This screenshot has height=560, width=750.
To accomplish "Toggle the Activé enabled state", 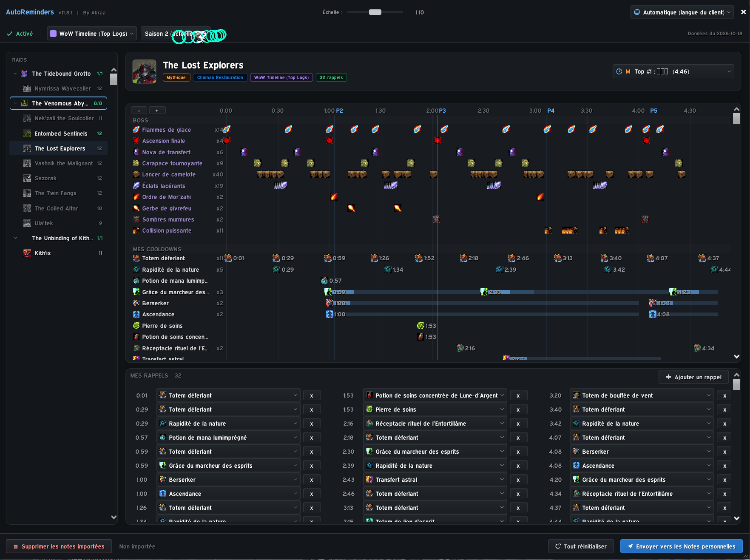I will (20, 34).
